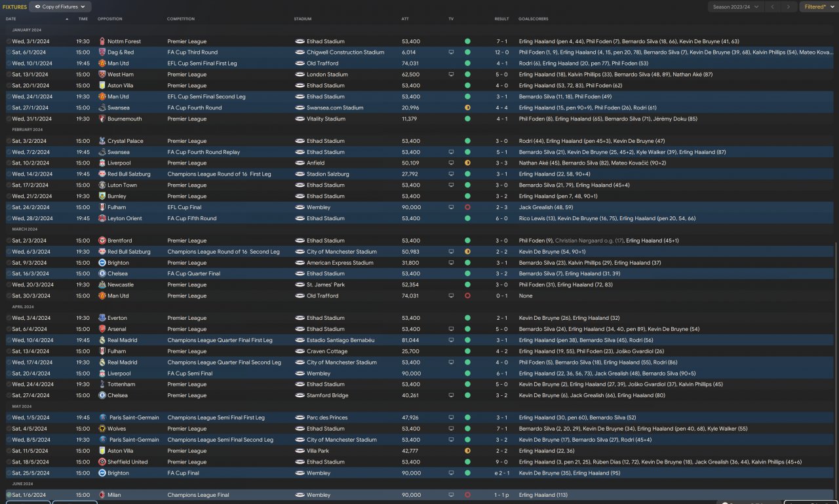
Task: Tick the selection circle for Sat, 25/5/2024
Action: [x=9, y=473]
